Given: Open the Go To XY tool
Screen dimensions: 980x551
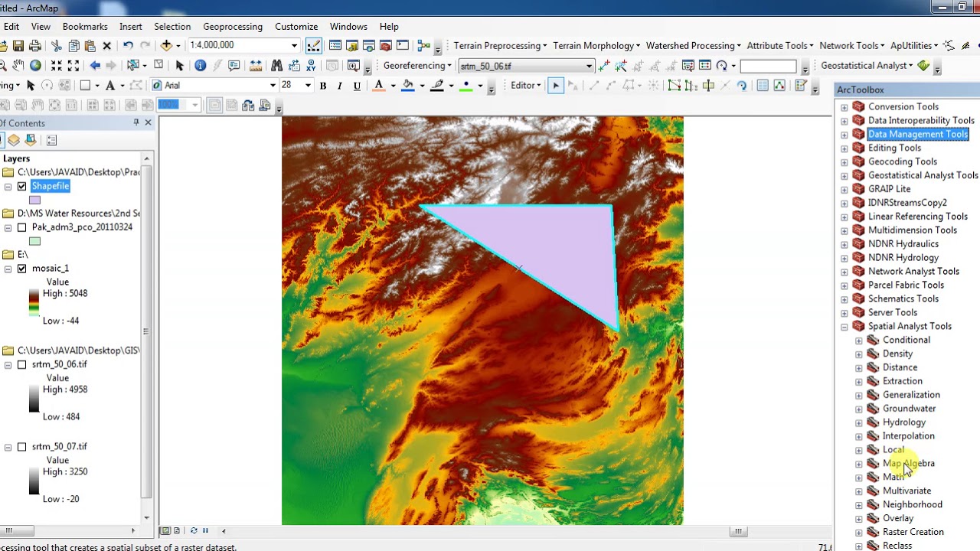Looking at the screenshot, I should coord(311,65).
